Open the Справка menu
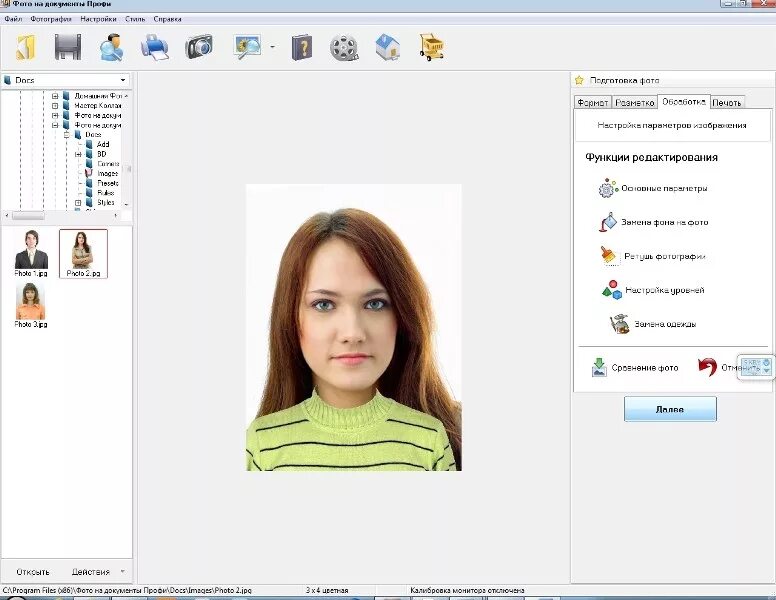This screenshot has width=776, height=600. 167,19
